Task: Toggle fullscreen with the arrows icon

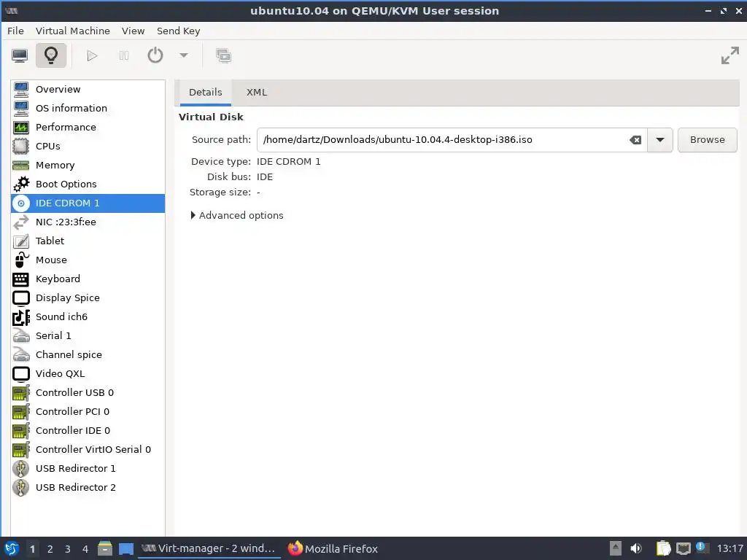Action: point(729,55)
